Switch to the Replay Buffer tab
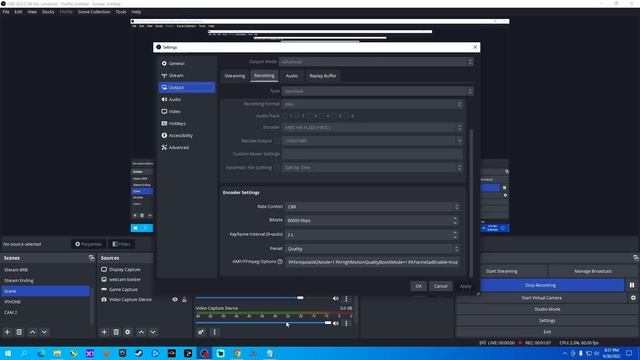The image size is (640, 360). [x=323, y=76]
